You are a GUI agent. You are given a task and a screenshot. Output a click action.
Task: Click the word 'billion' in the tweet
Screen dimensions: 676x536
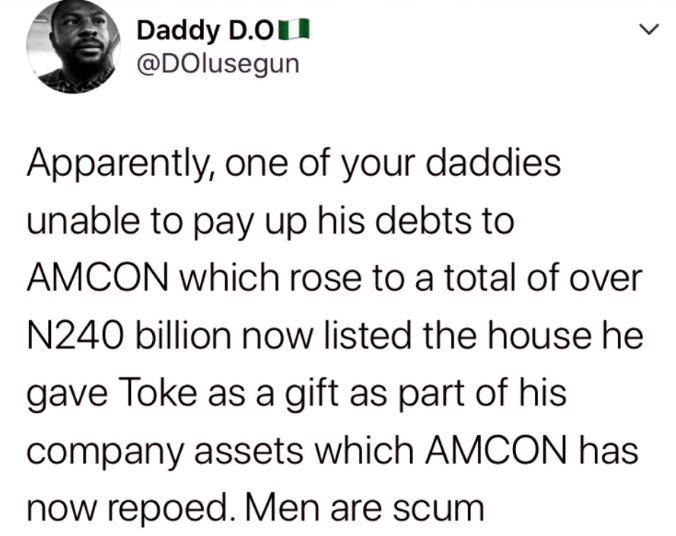point(184,335)
